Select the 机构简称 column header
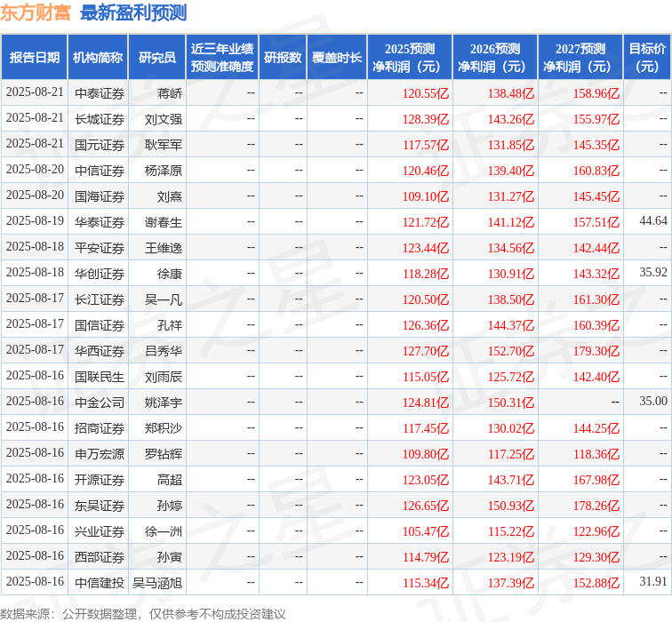Screen dimensions: 672x622 [x=98, y=58]
